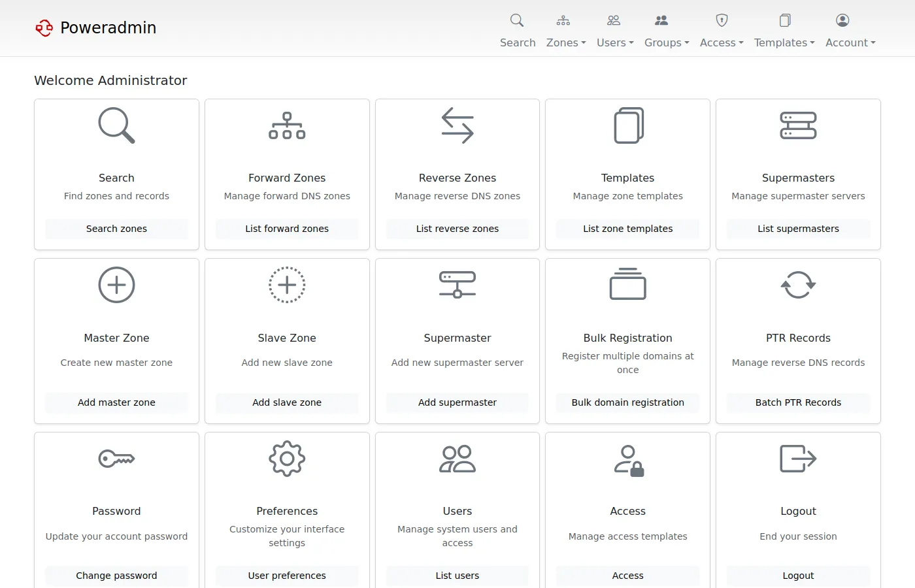Click the Access shield icon in navbar
Viewport: 915px width, 588px height.
(x=722, y=20)
